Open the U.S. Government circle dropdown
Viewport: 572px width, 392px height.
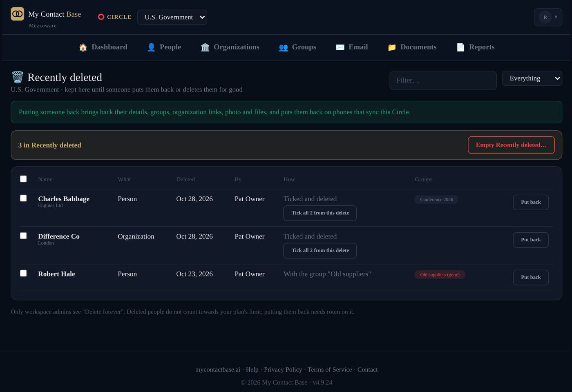click(172, 17)
